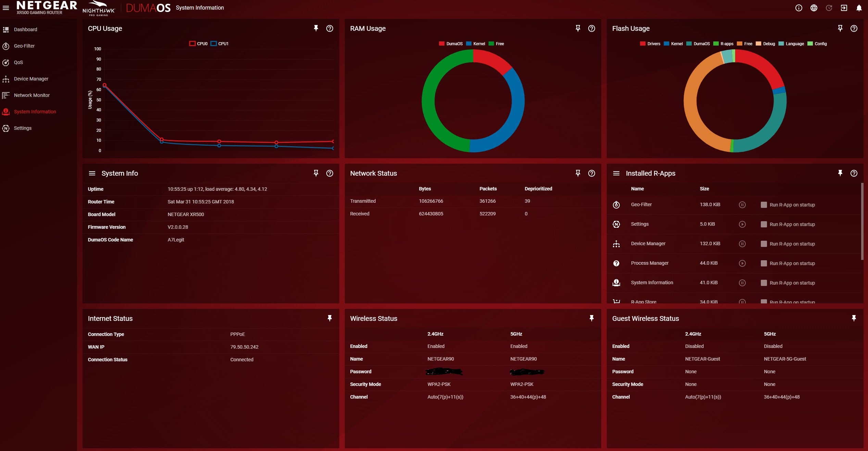Pin the Installed R-Apps panel

coord(840,173)
